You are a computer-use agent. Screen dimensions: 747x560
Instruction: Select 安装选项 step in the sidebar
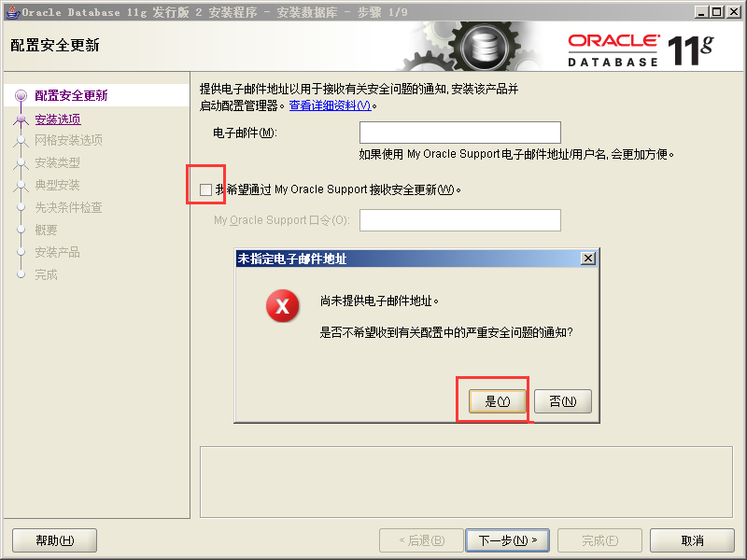pos(58,119)
